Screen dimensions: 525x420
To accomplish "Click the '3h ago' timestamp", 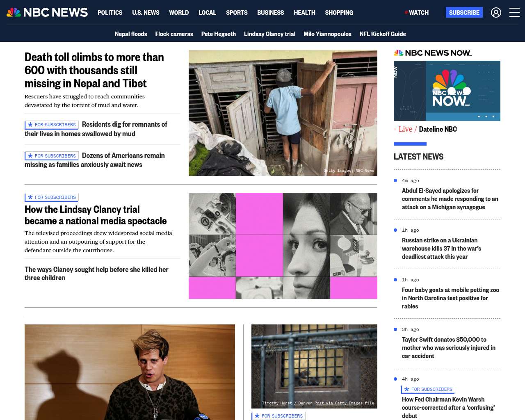I will pos(410,329).
